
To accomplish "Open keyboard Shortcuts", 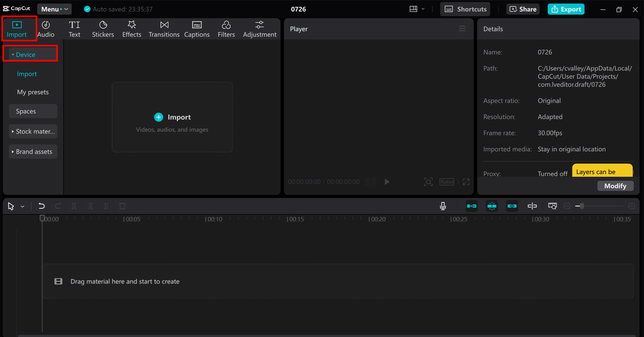I will [x=466, y=9].
